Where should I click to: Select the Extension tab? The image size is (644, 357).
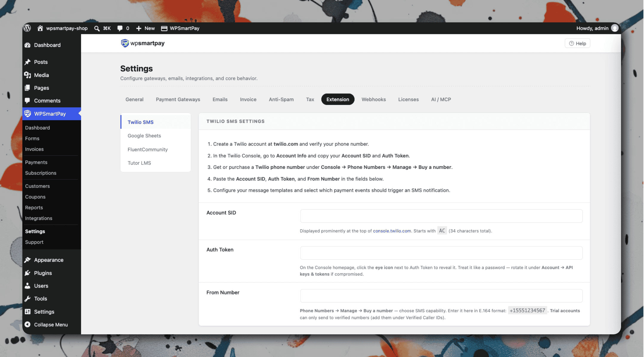(x=338, y=99)
